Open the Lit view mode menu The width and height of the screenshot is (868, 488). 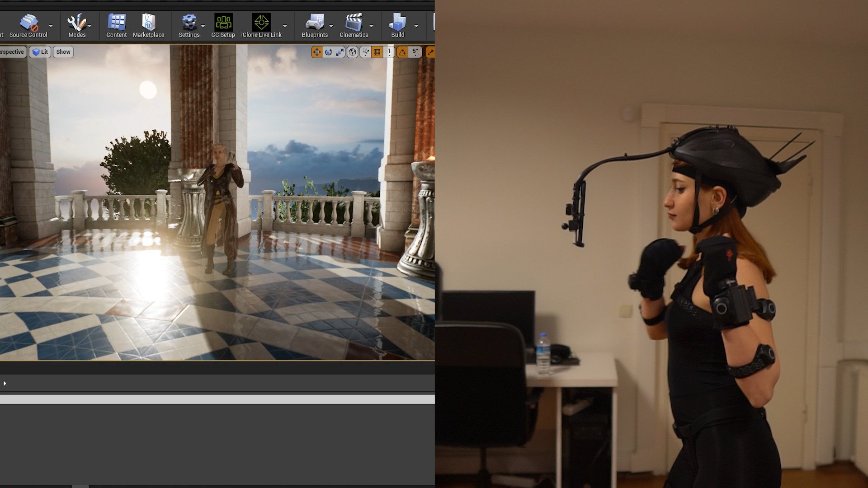coord(40,52)
